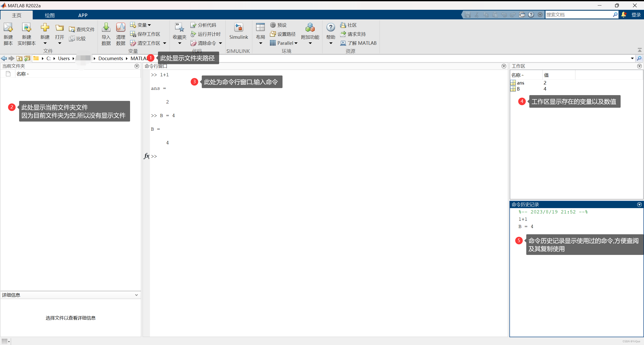Viewport: 644px width, 345px height.
Task: Click Learn MATLAB (了解 MATLAB)
Action: click(358, 43)
